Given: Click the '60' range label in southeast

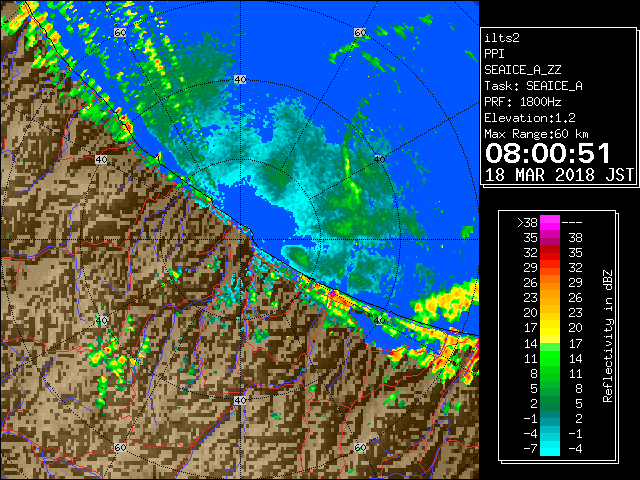Looking at the screenshot, I should (x=360, y=448).
